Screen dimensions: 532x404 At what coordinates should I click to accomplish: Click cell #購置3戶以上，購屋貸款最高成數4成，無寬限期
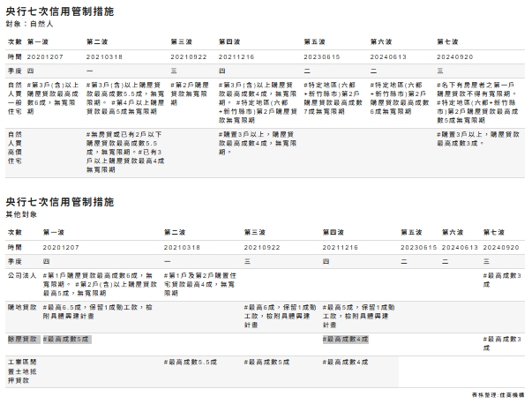(258, 143)
